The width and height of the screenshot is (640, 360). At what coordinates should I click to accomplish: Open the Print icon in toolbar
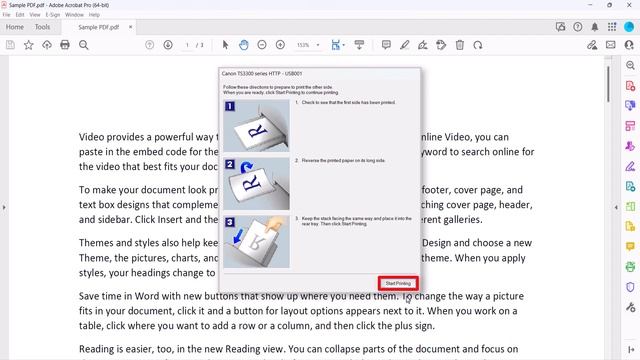pos(65,45)
